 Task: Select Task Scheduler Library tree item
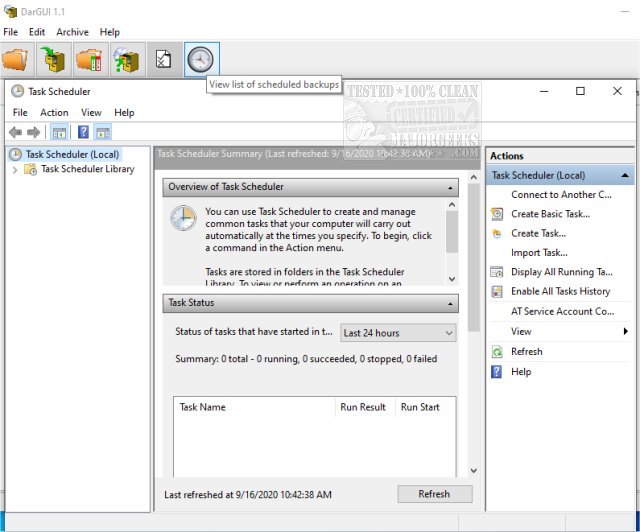[88, 169]
